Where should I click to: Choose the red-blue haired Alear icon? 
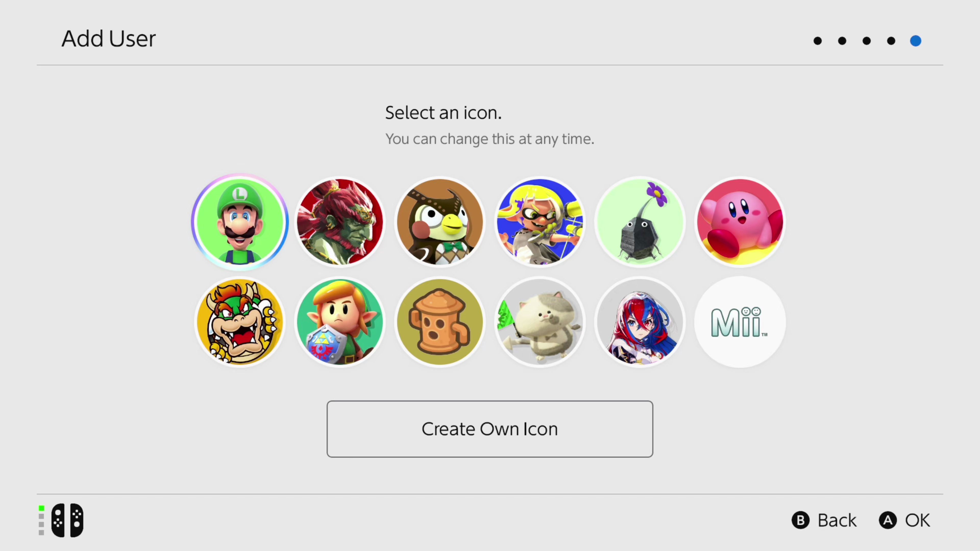[x=640, y=322]
